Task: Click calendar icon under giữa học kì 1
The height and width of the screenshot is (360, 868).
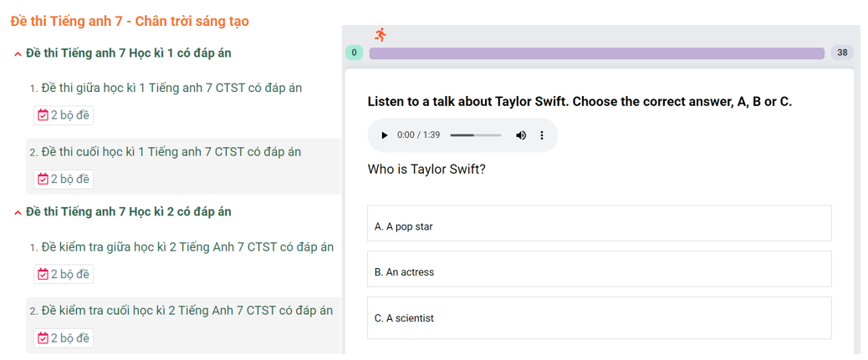Action: tap(43, 115)
